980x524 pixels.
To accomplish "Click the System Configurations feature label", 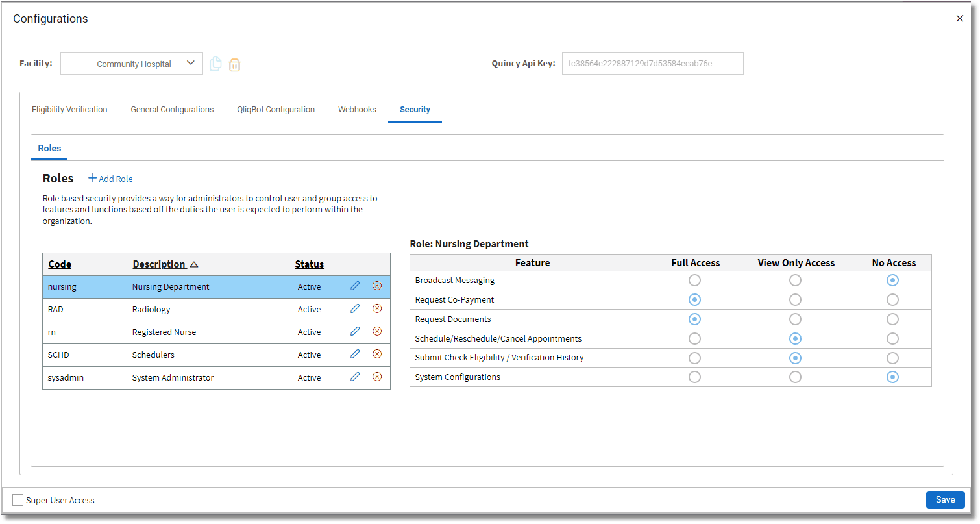I will (458, 377).
